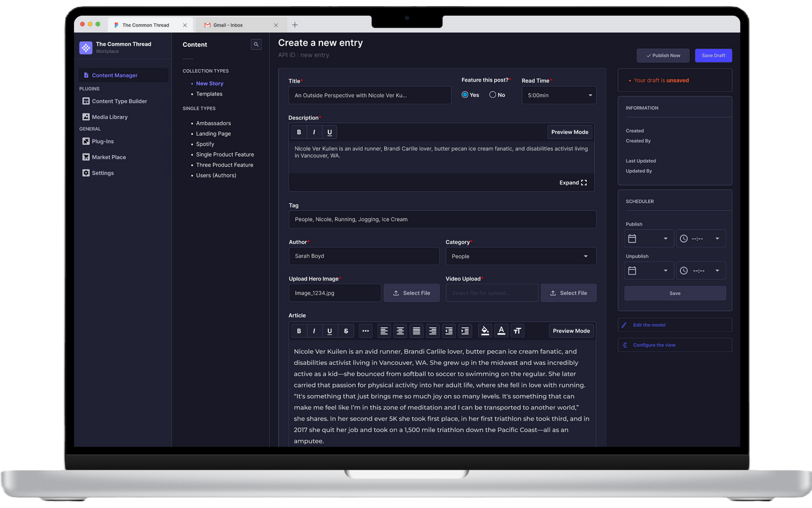Center align the article text
The width and height of the screenshot is (812, 508).
click(x=400, y=331)
